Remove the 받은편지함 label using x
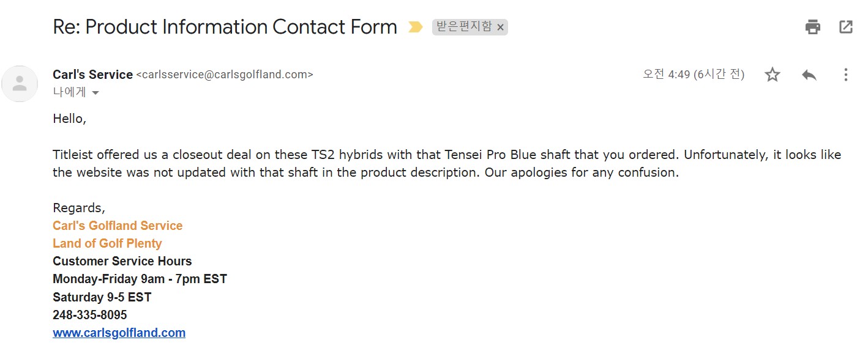The width and height of the screenshot is (868, 362). (500, 27)
